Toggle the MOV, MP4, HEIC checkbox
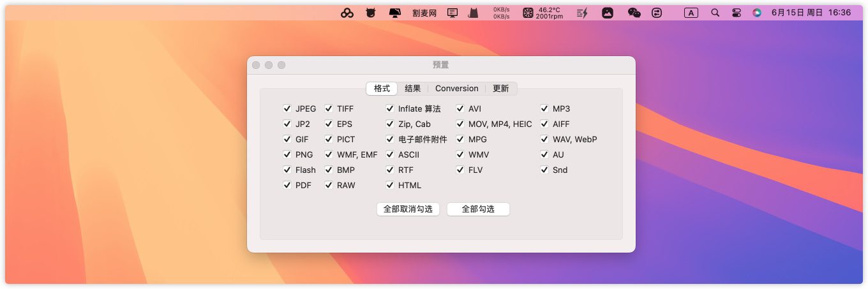The width and height of the screenshot is (868, 289). (x=460, y=124)
